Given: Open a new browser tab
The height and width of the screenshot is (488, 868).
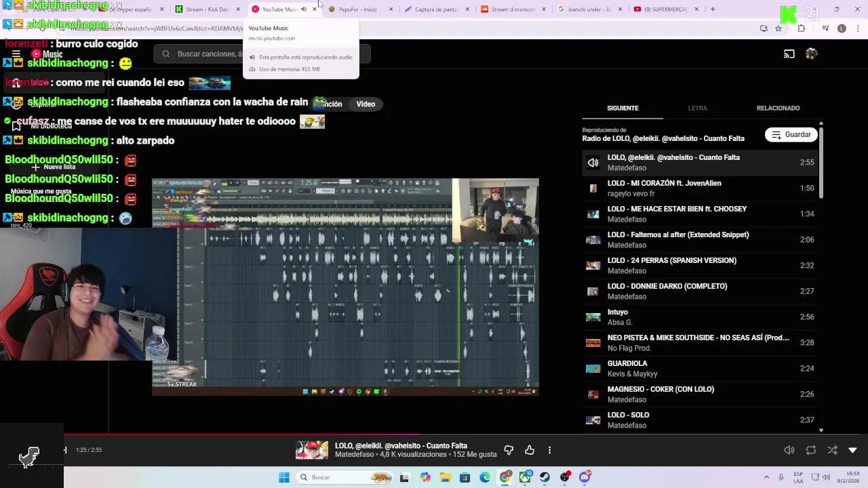Looking at the screenshot, I should [x=713, y=9].
